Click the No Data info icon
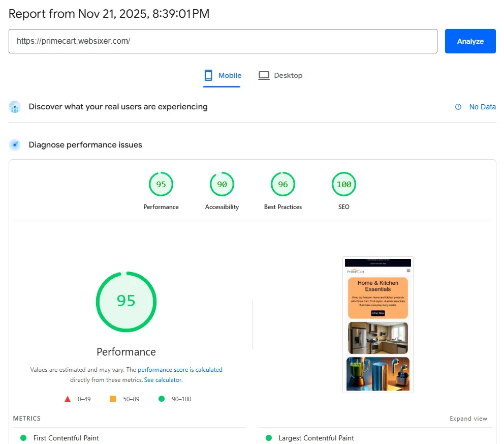Screen dimensions: 504x444 point(458,107)
